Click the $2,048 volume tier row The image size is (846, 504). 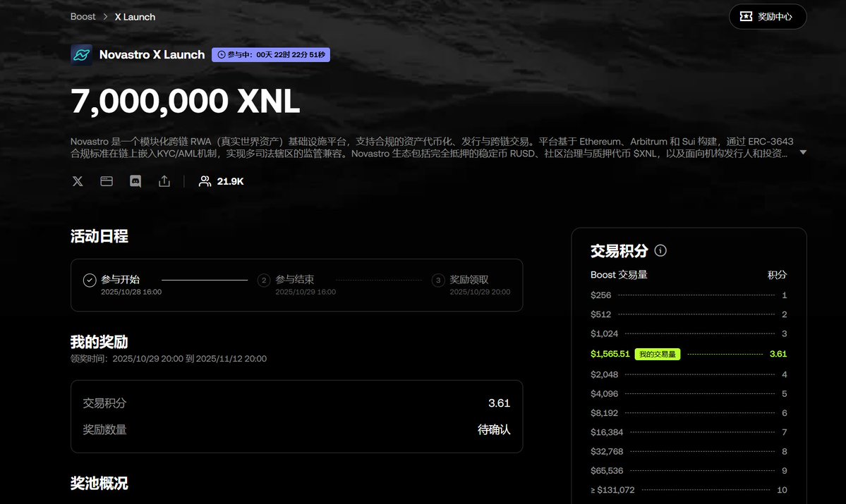tap(689, 374)
